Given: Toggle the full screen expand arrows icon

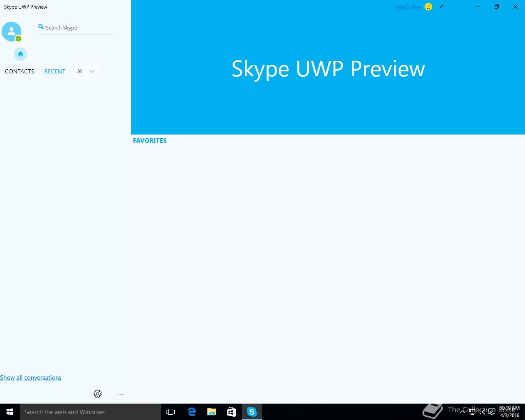Looking at the screenshot, I should [x=441, y=7].
